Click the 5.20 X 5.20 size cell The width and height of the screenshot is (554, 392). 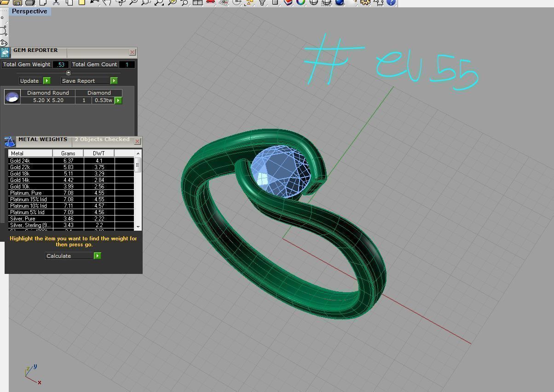pyautogui.click(x=48, y=100)
